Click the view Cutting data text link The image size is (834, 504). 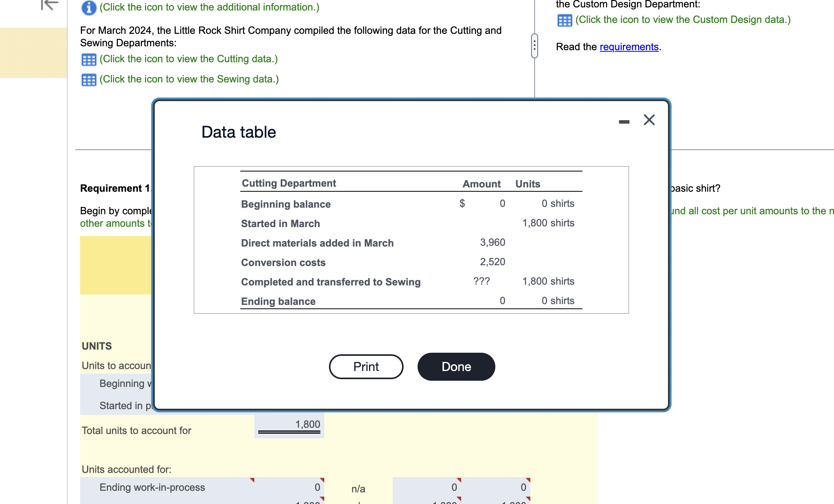[x=189, y=59]
